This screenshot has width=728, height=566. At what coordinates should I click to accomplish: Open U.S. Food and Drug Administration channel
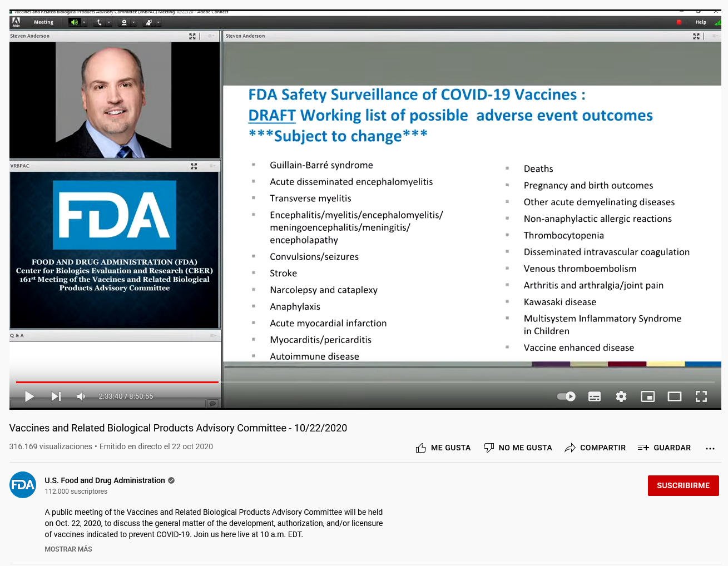click(x=105, y=480)
